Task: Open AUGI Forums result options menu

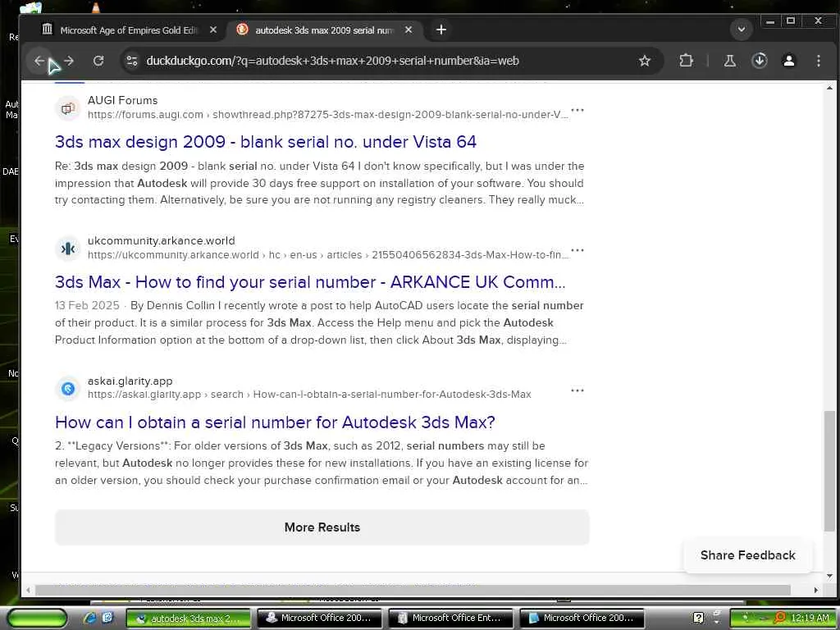Action: point(577,111)
